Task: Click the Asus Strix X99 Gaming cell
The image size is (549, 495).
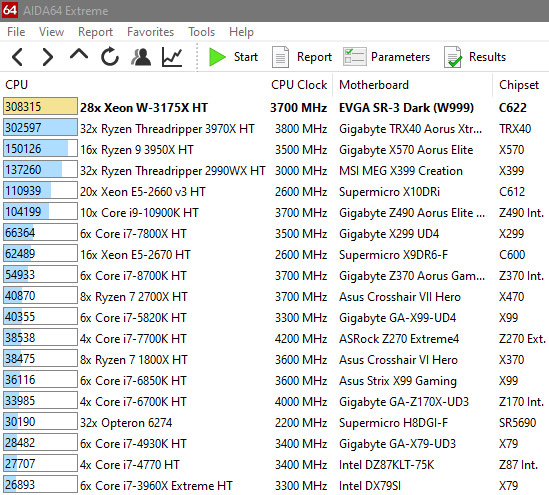Action: tap(398, 381)
